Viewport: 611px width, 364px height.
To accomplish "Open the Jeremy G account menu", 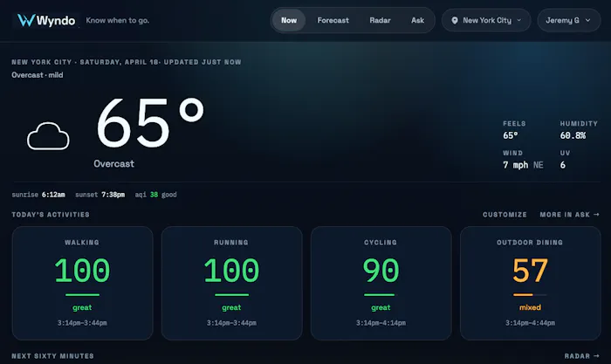I will point(568,20).
